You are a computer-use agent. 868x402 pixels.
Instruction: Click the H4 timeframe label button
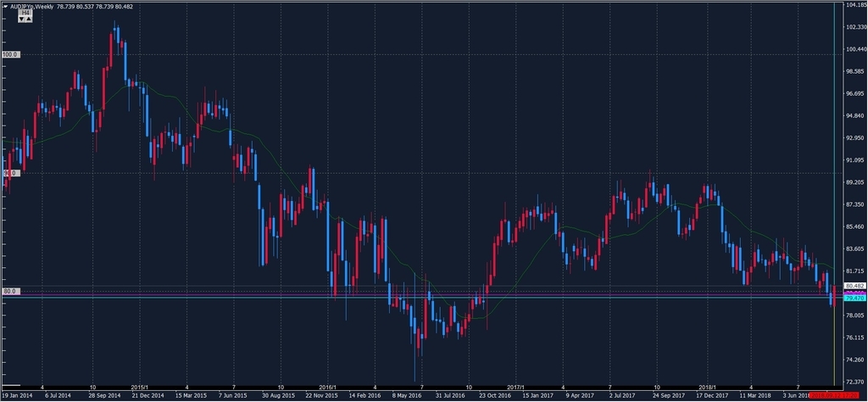coord(25,12)
